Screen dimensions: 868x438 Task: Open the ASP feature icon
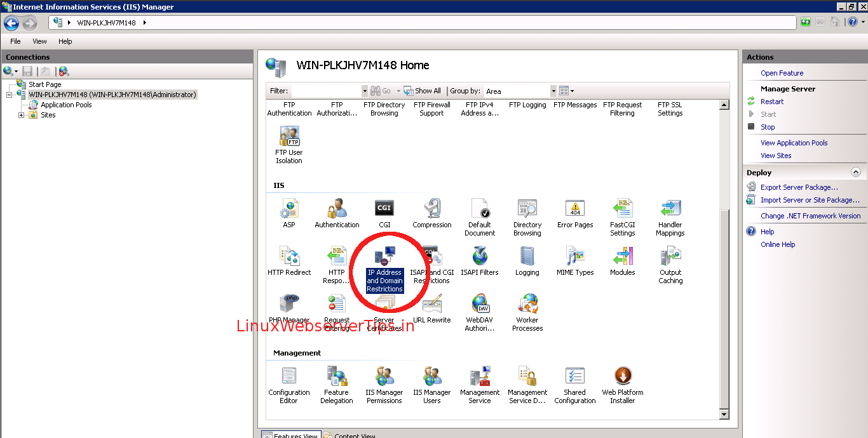click(x=289, y=213)
